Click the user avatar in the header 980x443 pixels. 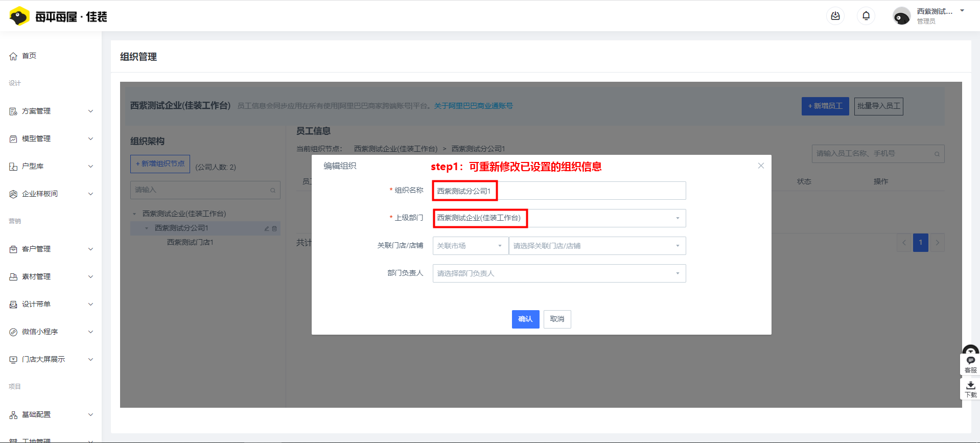(901, 16)
